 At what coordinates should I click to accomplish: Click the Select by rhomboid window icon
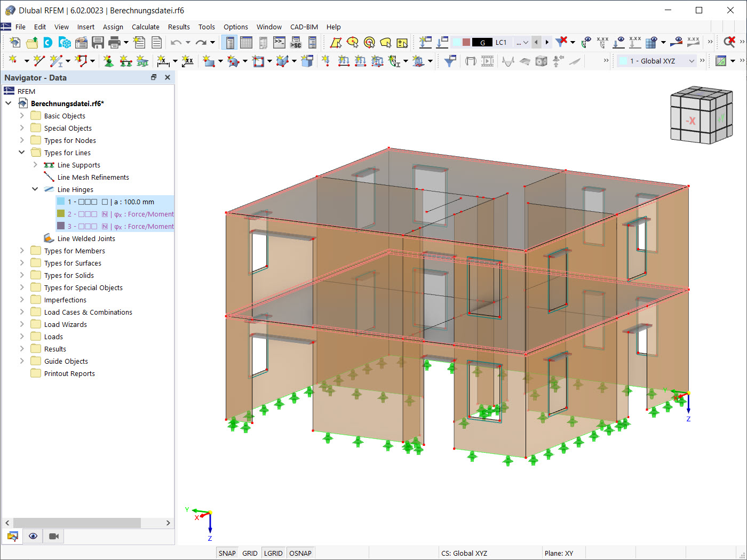(x=336, y=43)
